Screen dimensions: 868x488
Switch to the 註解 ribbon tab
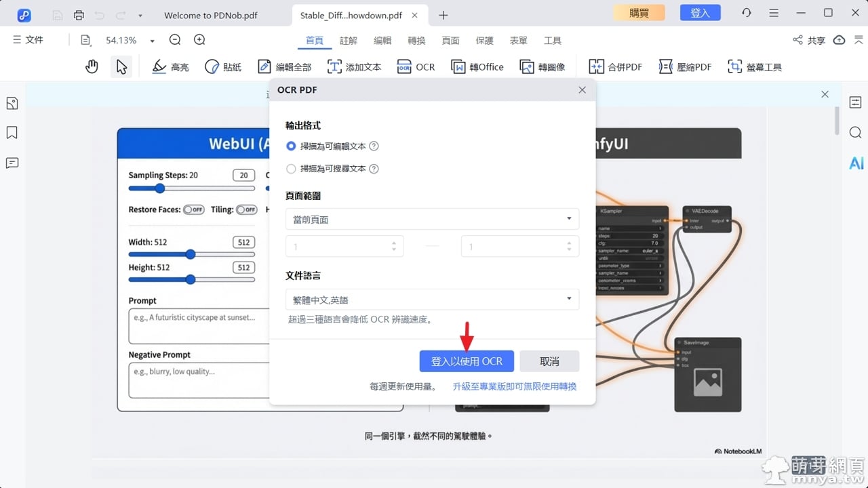pyautogui.click(x=349, y=41)
